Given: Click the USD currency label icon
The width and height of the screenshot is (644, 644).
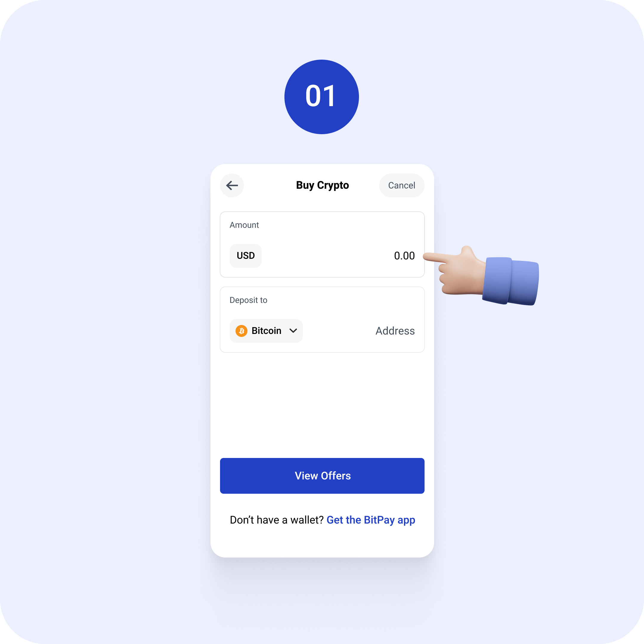Looking at the screenshot, I should [x=245, y=255].
